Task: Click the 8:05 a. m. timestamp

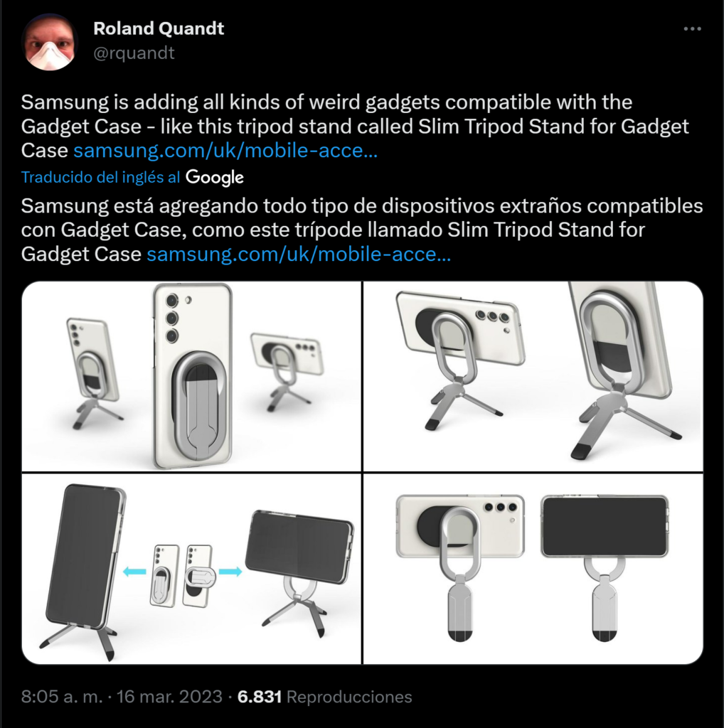Action: click(x=62, y=697)
